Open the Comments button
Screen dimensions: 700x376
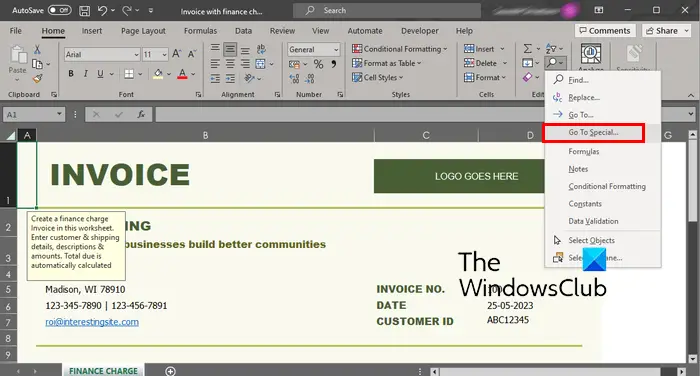pyautogui.click(x=605, y=31)
